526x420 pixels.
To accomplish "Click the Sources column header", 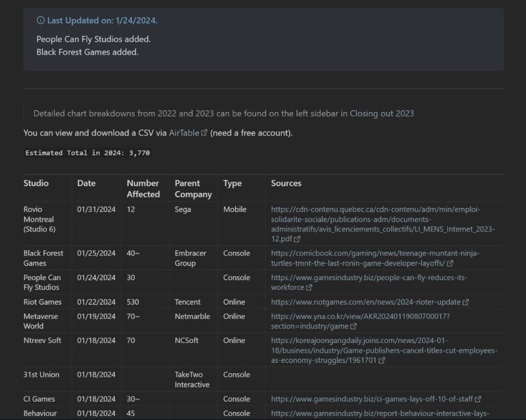I will click(x=286, y=183).
